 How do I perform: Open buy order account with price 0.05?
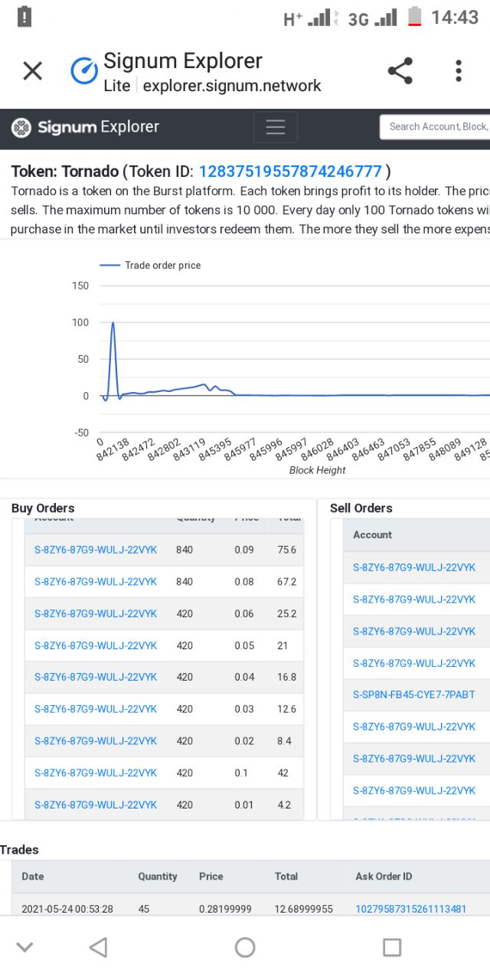96,645
